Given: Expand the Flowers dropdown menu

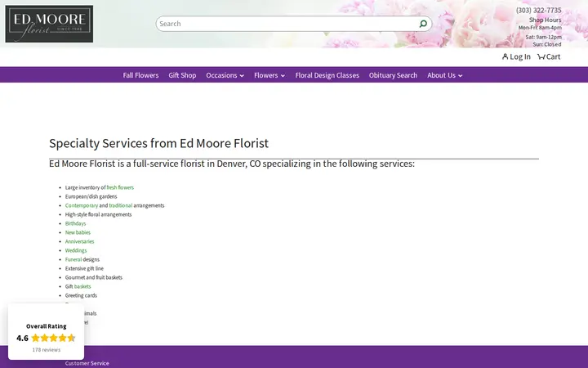Looking at the screenshot, I should 269,75.
